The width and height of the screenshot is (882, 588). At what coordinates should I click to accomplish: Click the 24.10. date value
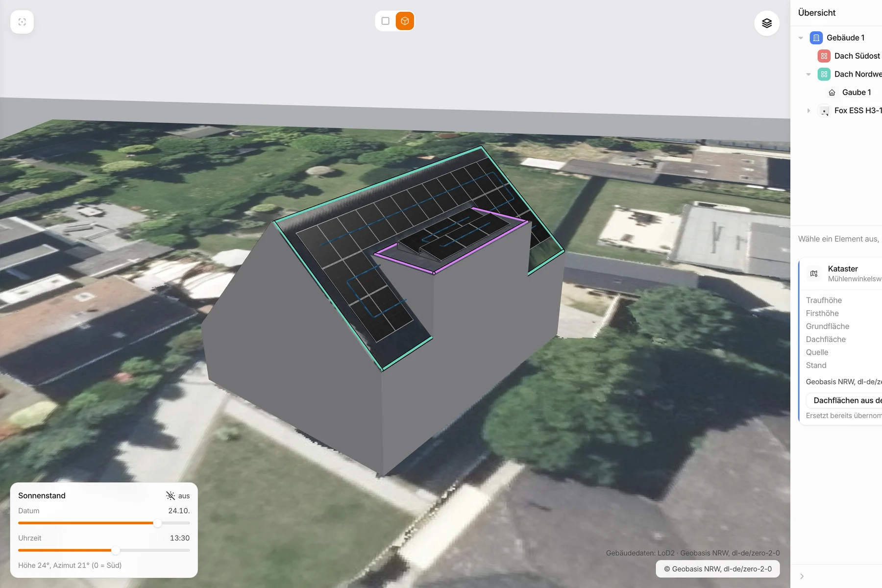(x=179, y=511)
